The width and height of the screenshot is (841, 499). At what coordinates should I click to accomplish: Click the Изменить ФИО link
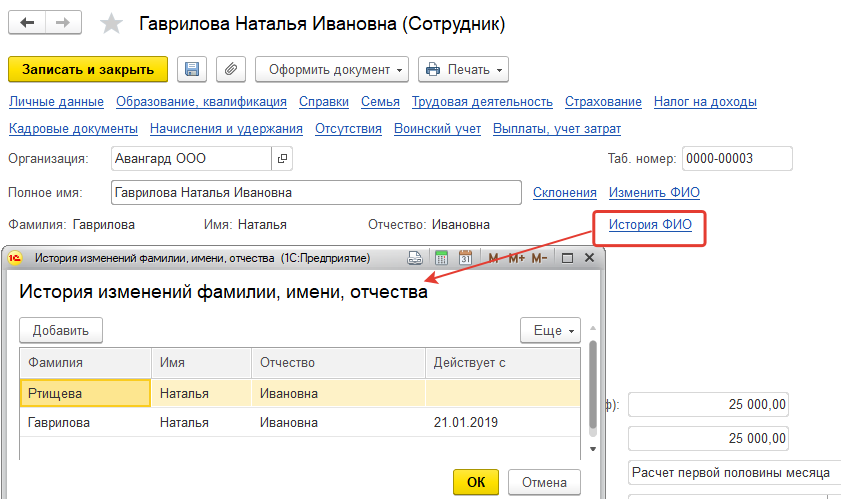click(654, 193)
